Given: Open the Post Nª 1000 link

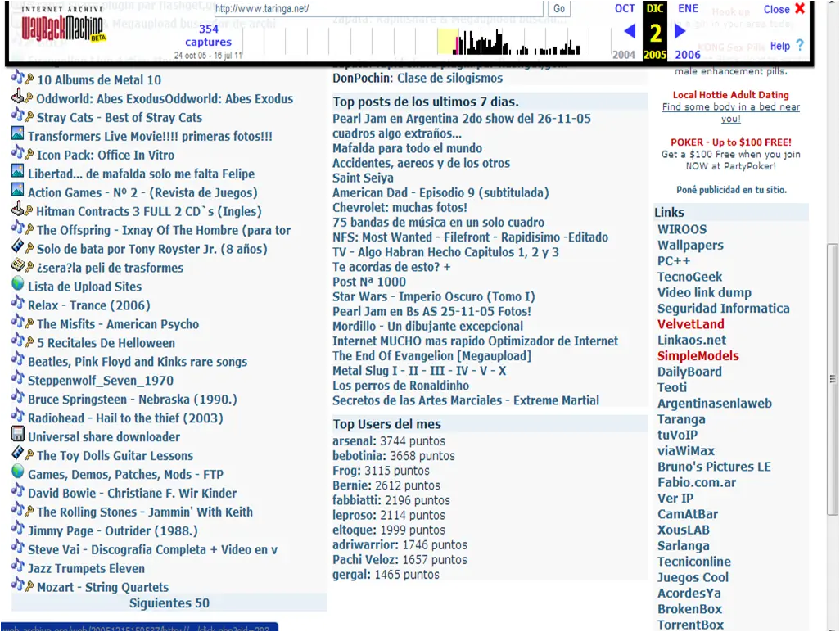Looking at the screenshot, I should [x=369, y=282].
